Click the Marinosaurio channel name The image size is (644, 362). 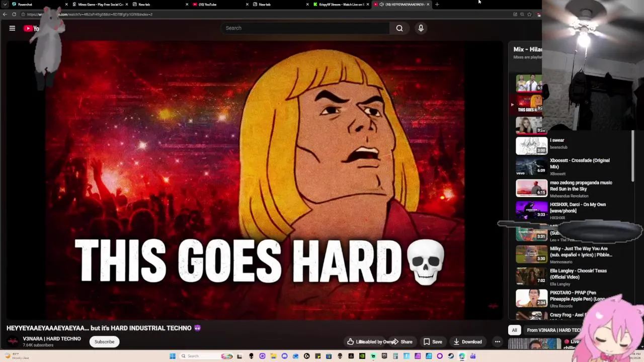[561, 262]
